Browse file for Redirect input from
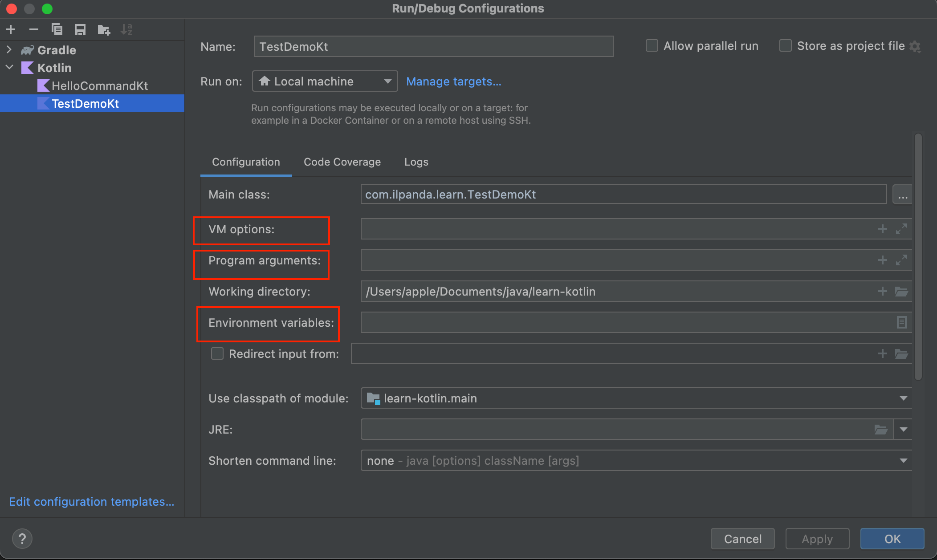 point(901,354)
